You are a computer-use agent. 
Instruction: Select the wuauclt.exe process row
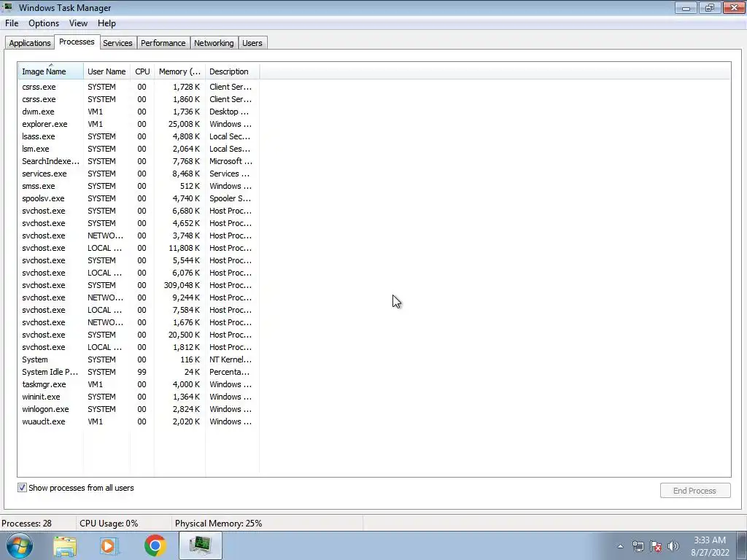point(139,421)
